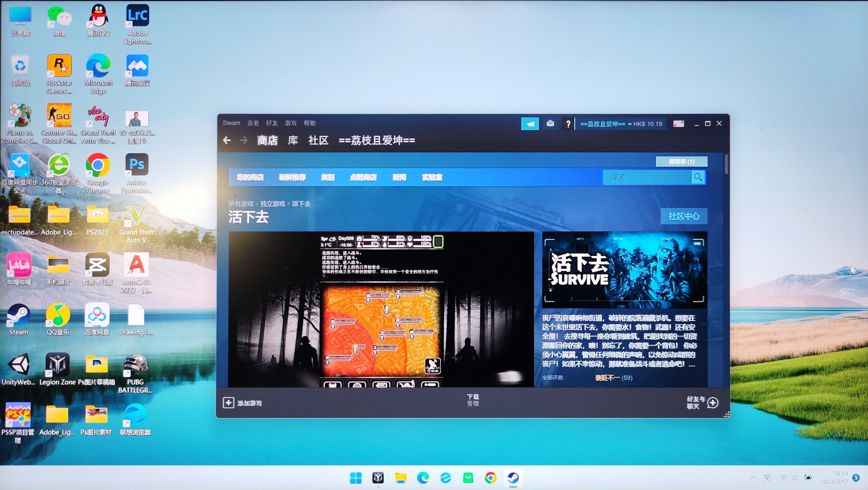
Task: Open the ==荔枝且爱坤== profile tab
Action: point(377,140)
